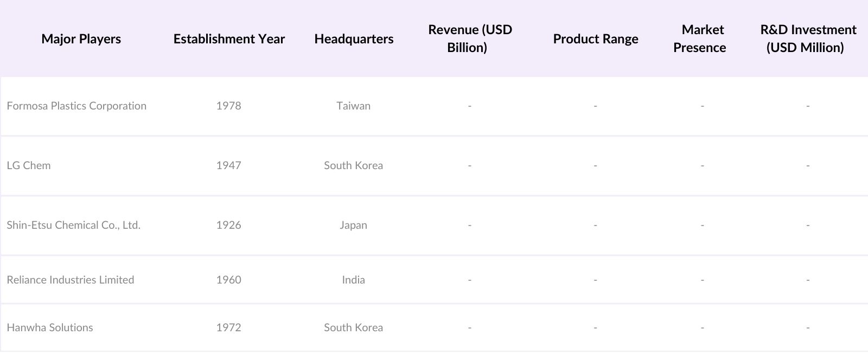Select the Hanwha Solutions entry

point(50,327)
